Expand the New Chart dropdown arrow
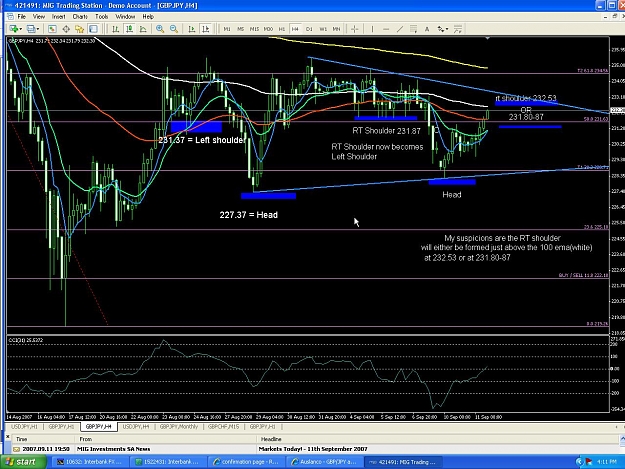 (x=20, y=29)
